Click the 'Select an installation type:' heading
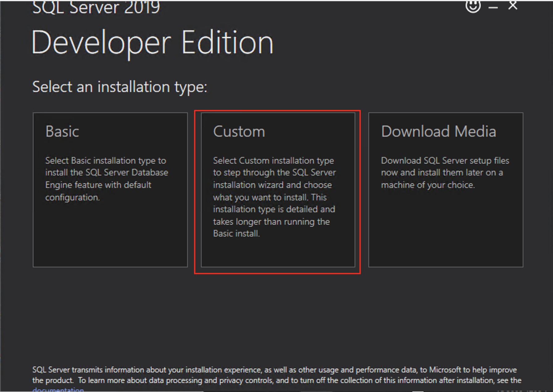553x392 pixels. coord(120,87)
